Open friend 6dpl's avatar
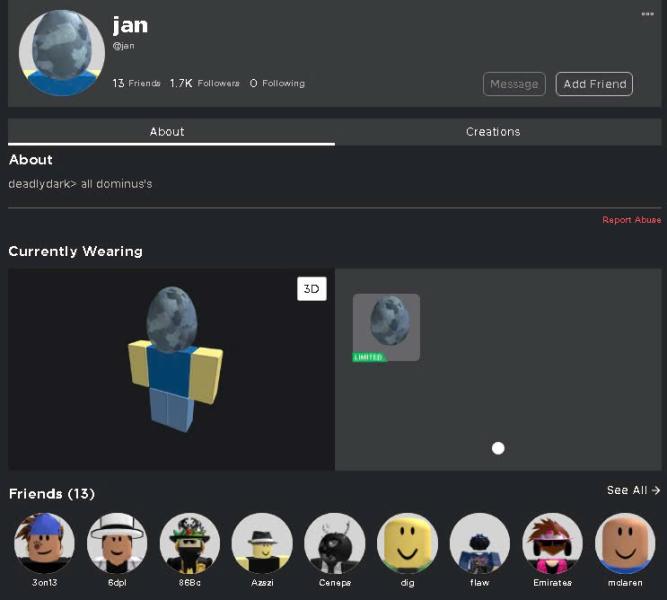The image size is (667, 600). coord(117,543)
